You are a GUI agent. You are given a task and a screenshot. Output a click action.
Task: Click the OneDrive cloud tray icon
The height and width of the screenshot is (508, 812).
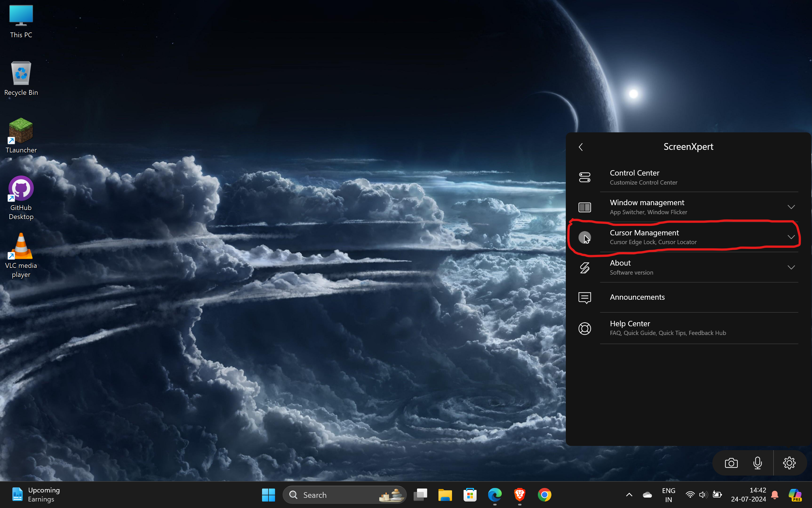pyautogui.click(x=647, y=495)
